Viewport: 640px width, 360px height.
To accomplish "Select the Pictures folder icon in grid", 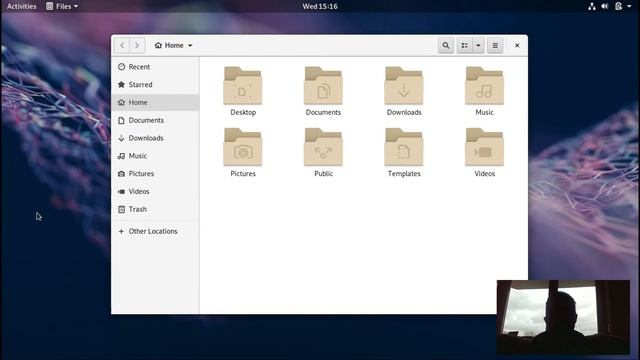I will [x=242, y=147].
